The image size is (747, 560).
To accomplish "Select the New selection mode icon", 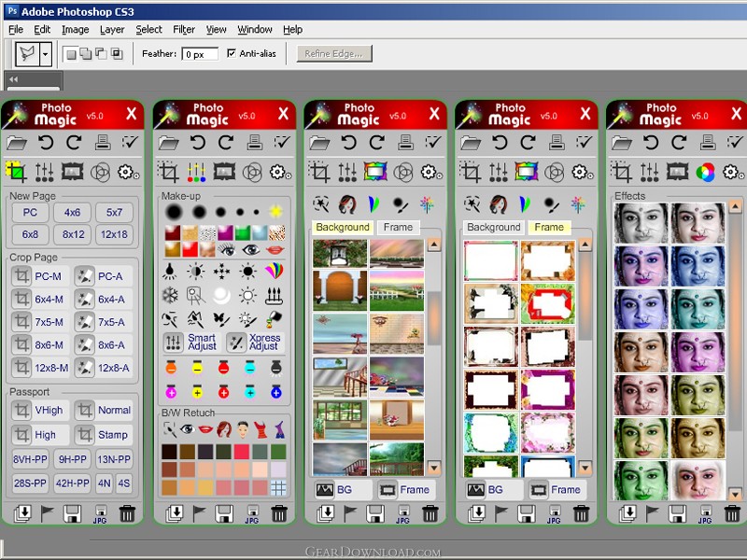I will (x=71, y=54).
